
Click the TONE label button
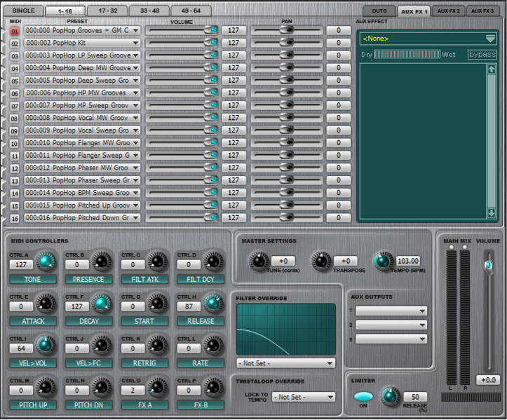point(33,279)
